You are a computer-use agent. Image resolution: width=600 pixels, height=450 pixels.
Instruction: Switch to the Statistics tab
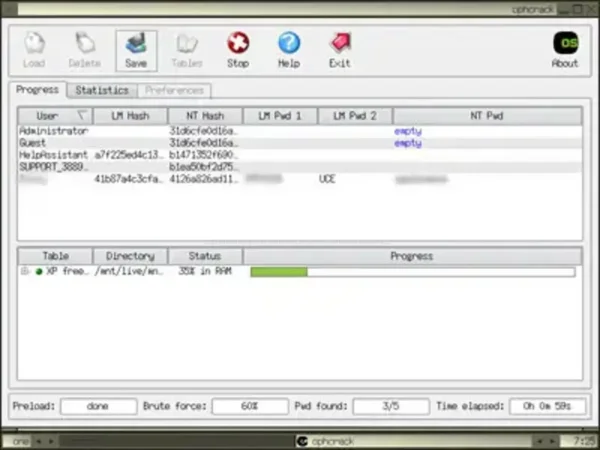(x=102, y=90)
